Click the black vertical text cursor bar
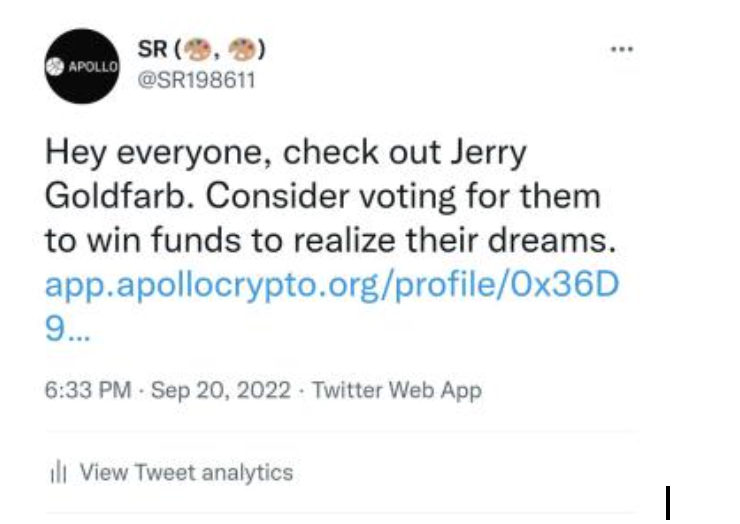The width and height of the screenshot is (740, 524). (x=668, y=503)
